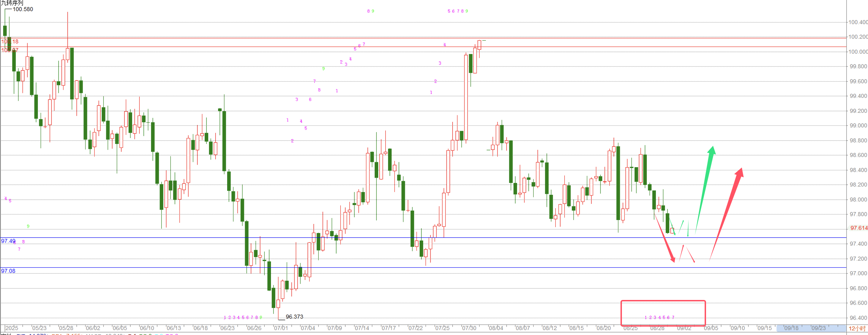
Task: Click the 06/18 date on time axis
Action: 201,328
